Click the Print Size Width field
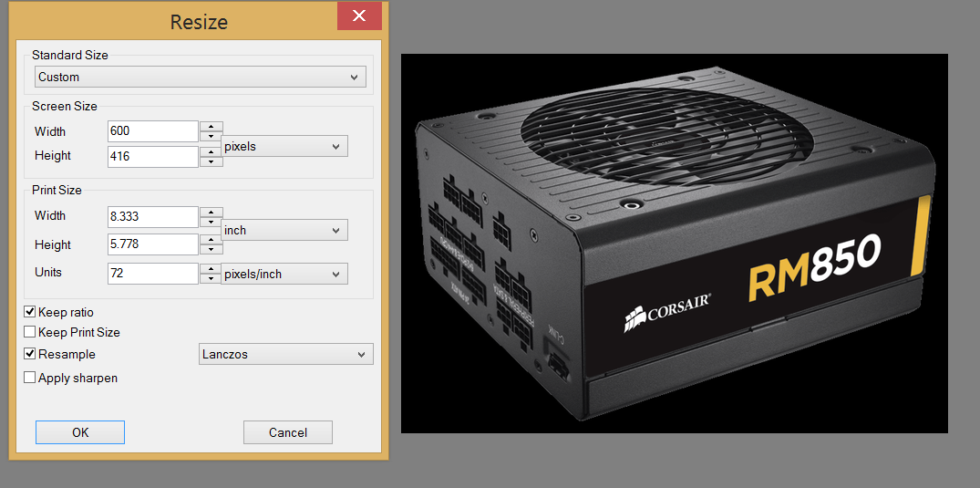This screenshot has height=488, width=980. point(153,216)
